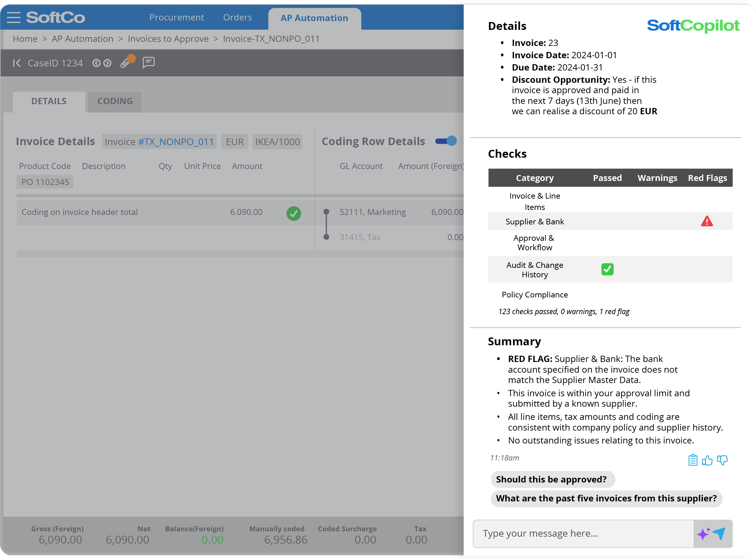Send message with paper plane icon

pos(719,533)
